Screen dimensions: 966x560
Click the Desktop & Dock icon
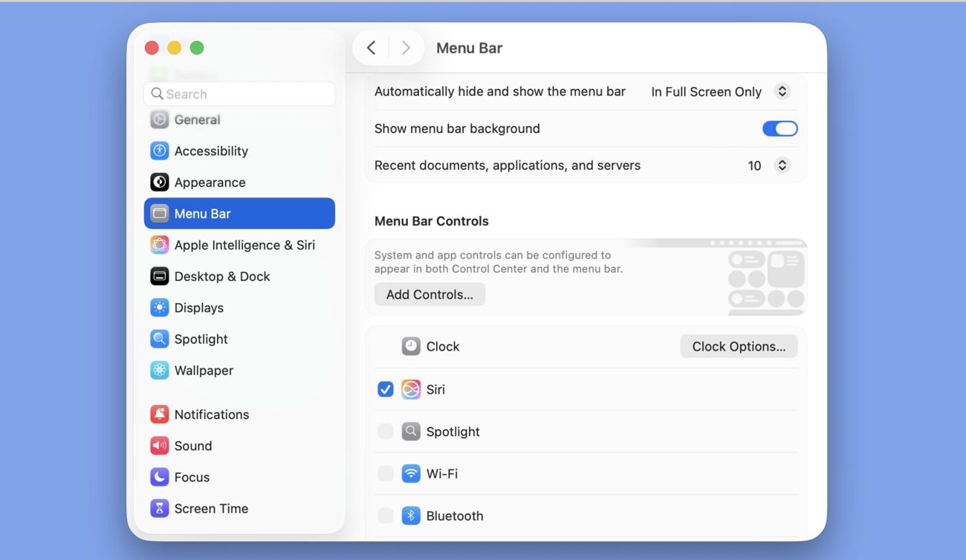click(x=159, y=276)
